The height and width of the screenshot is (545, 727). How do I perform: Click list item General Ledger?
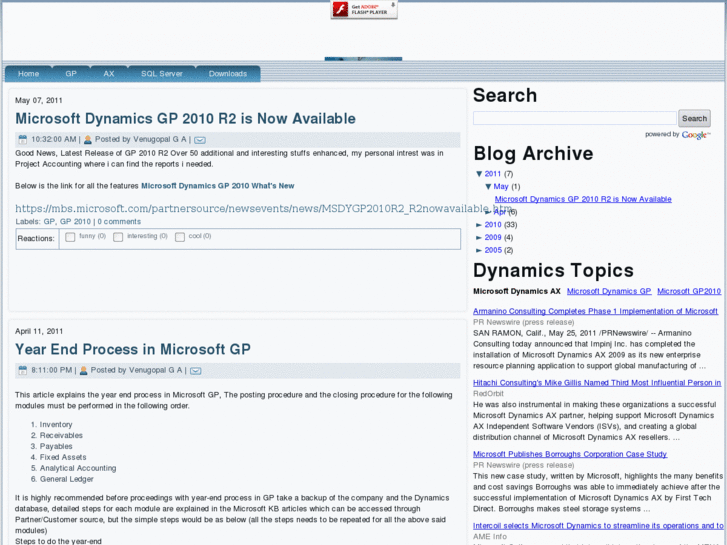(x=66, y=479)
